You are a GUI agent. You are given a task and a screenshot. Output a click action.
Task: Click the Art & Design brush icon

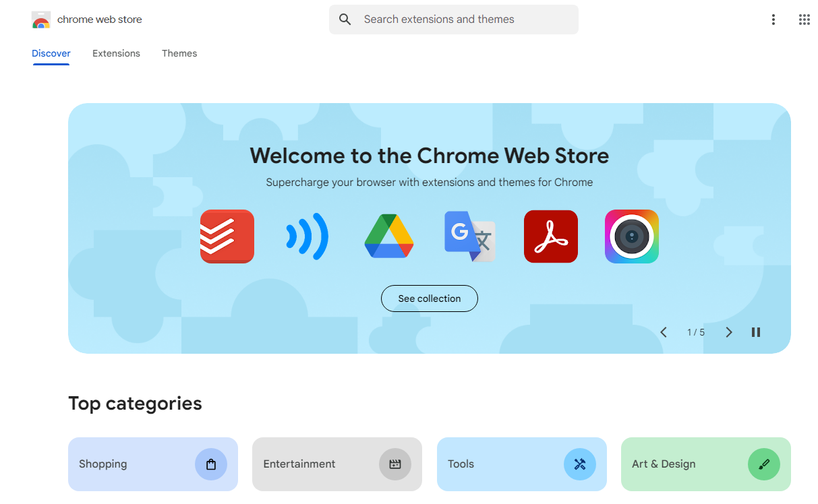click(764, 464)
